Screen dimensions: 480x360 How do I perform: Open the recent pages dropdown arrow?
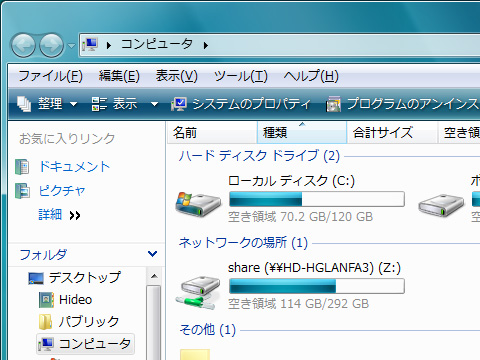[71, 45]
